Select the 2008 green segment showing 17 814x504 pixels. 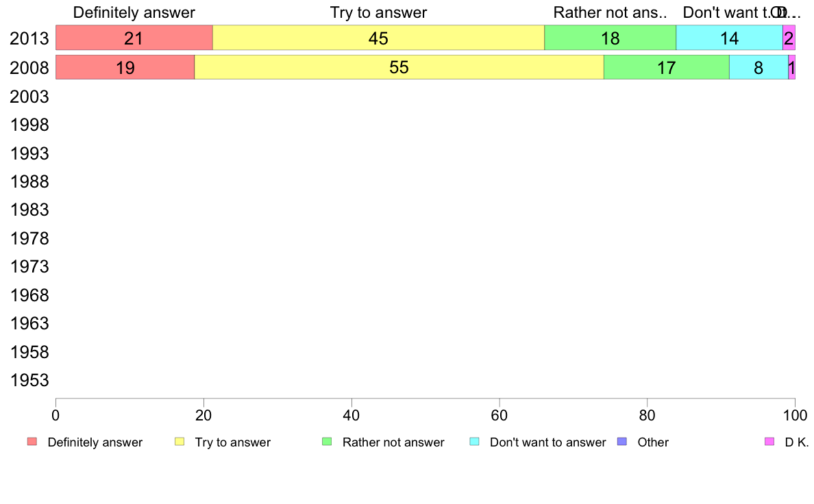[x=667, y=68]
